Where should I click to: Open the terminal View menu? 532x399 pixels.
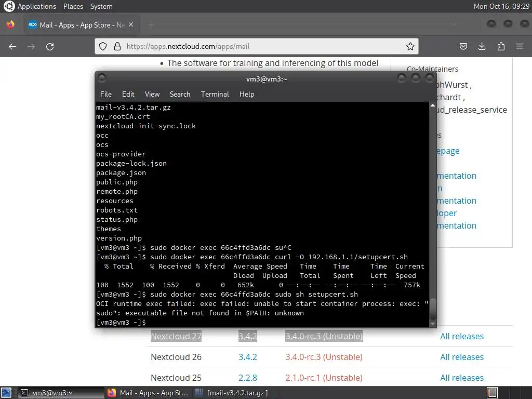(152, 95)
